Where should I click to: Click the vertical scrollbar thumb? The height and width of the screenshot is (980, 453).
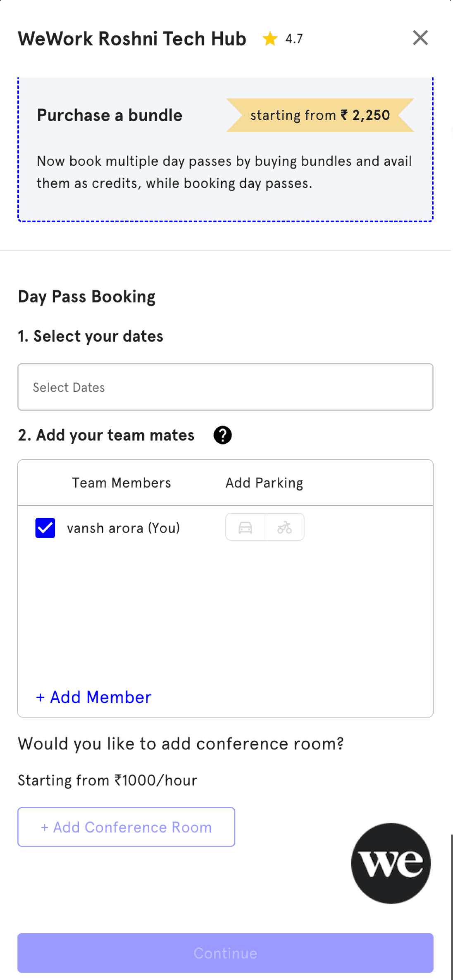point(451,907)
